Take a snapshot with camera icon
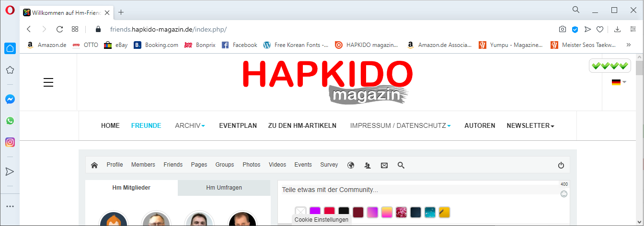Image resolution: width=644 pixels, height=226 pixels. [563, 29]
